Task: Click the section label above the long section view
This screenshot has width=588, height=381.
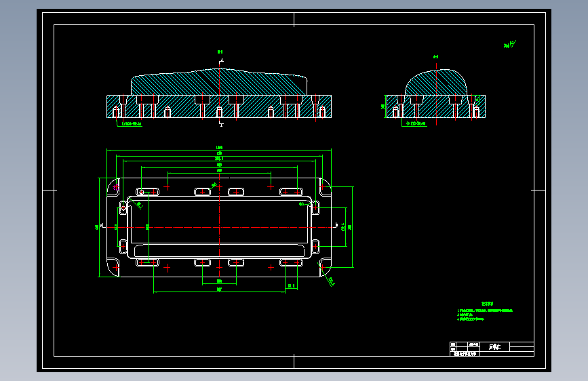Action: [220, 52]
